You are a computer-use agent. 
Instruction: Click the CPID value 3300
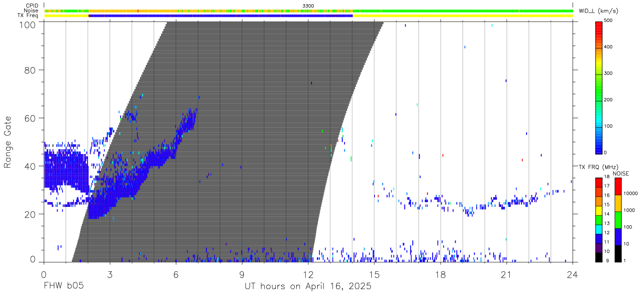point(308,5)
